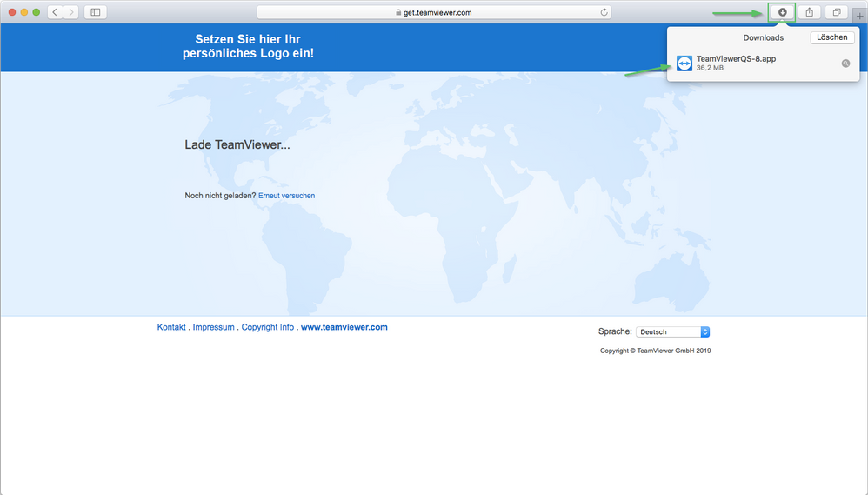Click the 'Setzen Sie hier Ihr persönliches Logo ein!' banner text
Viewport: 868px width, 495px height.
tap(248, 46)
